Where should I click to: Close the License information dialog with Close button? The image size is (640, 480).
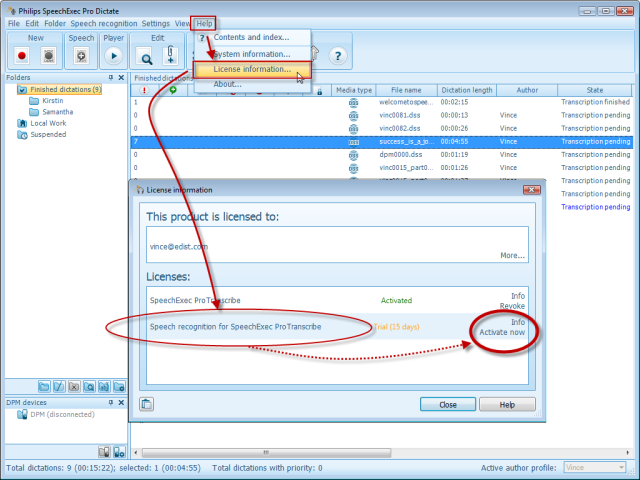448,404
